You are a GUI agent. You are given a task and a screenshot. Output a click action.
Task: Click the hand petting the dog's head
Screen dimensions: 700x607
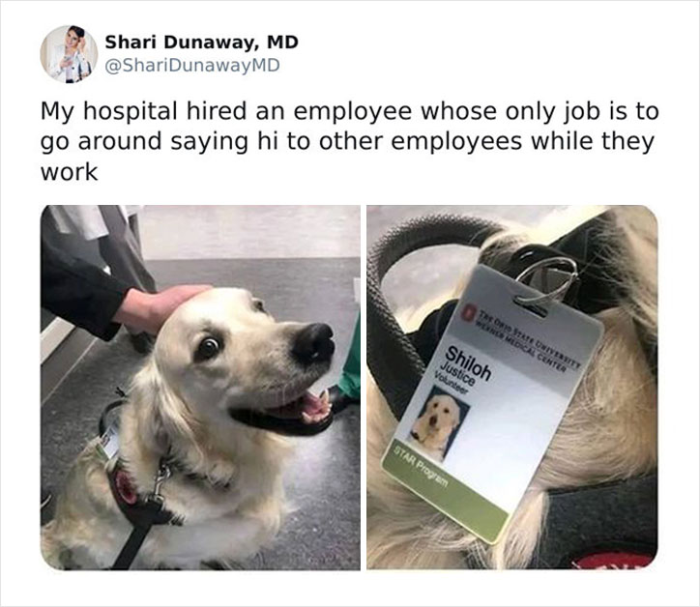coord(159,306)
